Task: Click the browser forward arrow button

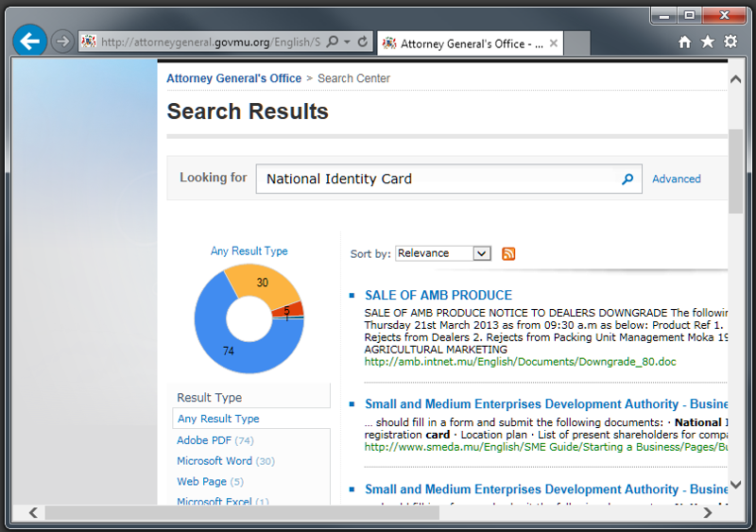Action: point(62,42)
